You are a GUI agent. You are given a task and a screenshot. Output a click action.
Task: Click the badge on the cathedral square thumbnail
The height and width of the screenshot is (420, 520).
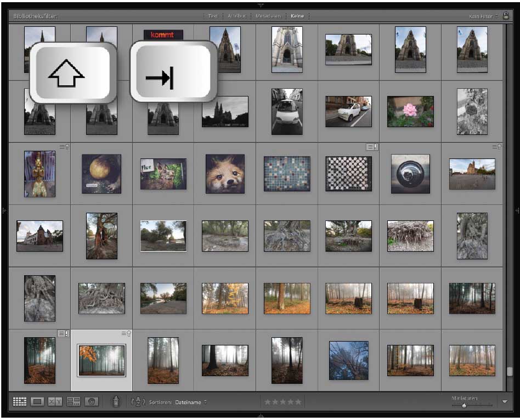click(x=497, y=147)
